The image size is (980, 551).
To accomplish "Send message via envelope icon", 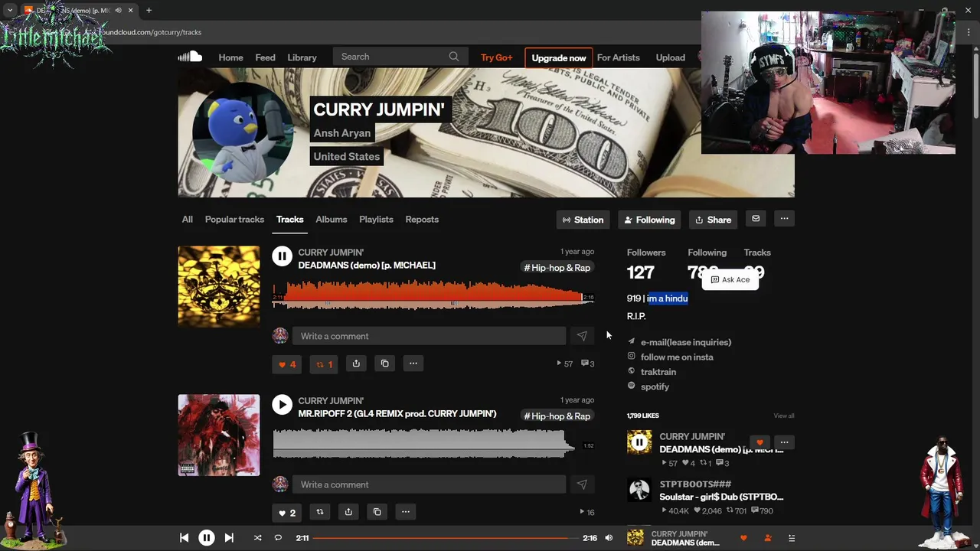I will [756, 219].
